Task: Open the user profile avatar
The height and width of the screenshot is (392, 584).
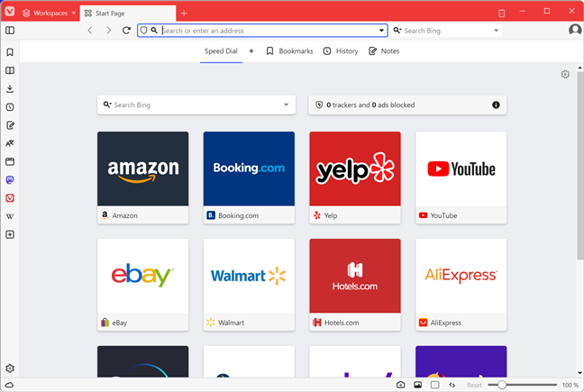Action: (575, 30)
